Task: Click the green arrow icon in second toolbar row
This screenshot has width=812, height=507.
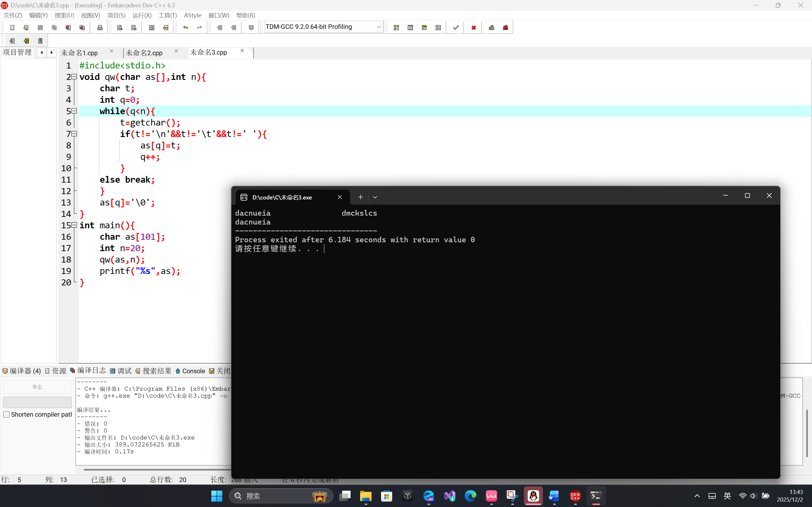Action: (26, 41)
